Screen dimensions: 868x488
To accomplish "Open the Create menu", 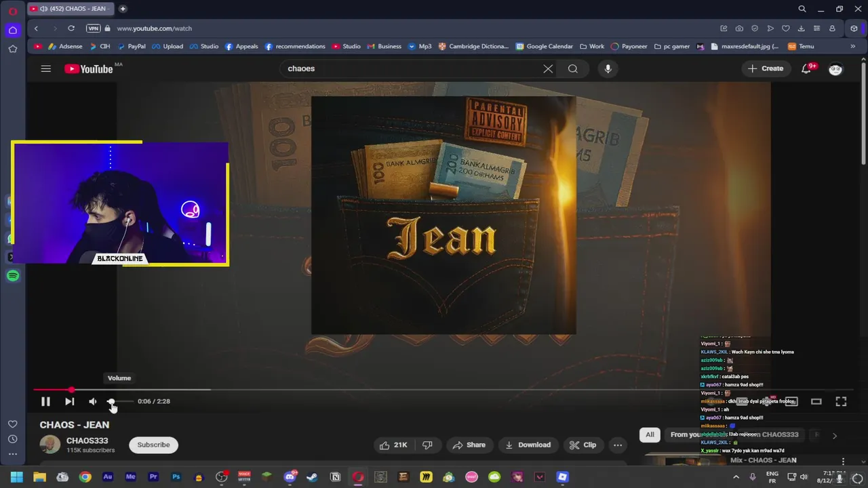I will pos(766,68).
